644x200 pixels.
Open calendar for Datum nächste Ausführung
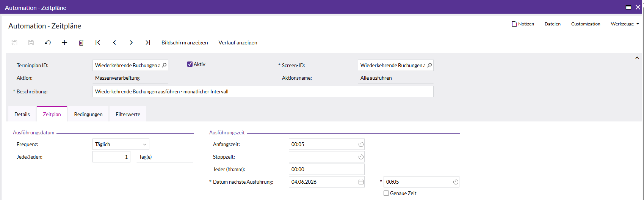[x=361, y=182]
